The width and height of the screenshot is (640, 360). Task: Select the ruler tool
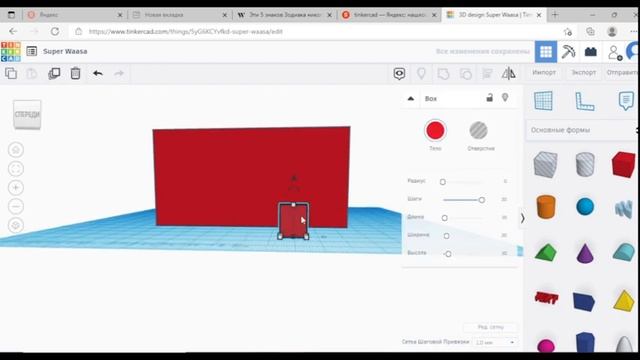pos(584,101)
